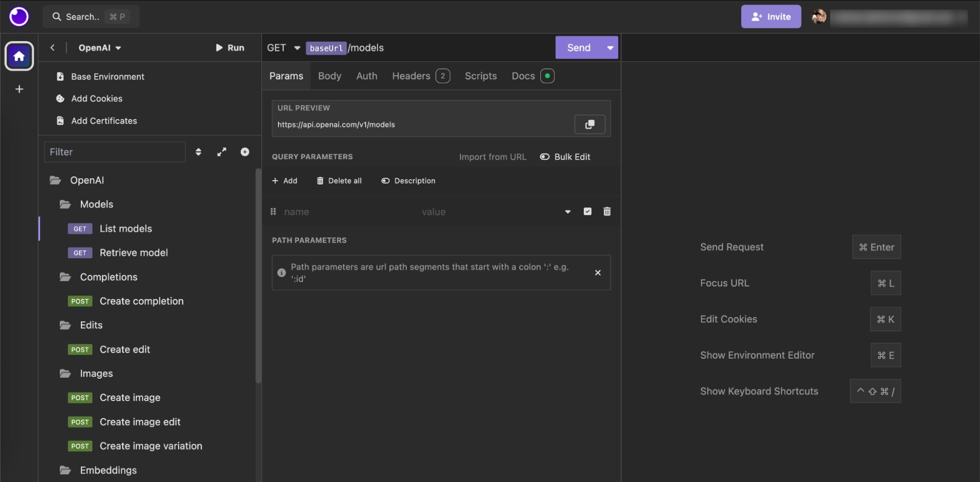Add new project with sidebar plus
The image size is (980, 482).
click(19, 89)
